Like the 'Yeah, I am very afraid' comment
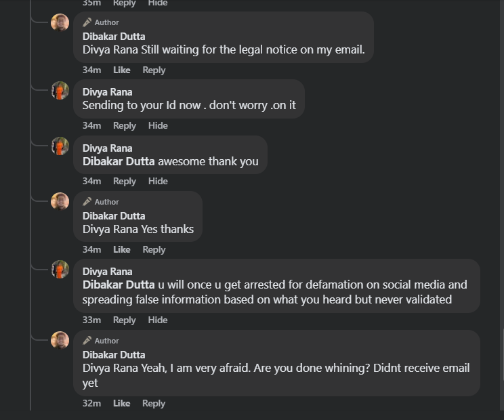 coord(122,403)
